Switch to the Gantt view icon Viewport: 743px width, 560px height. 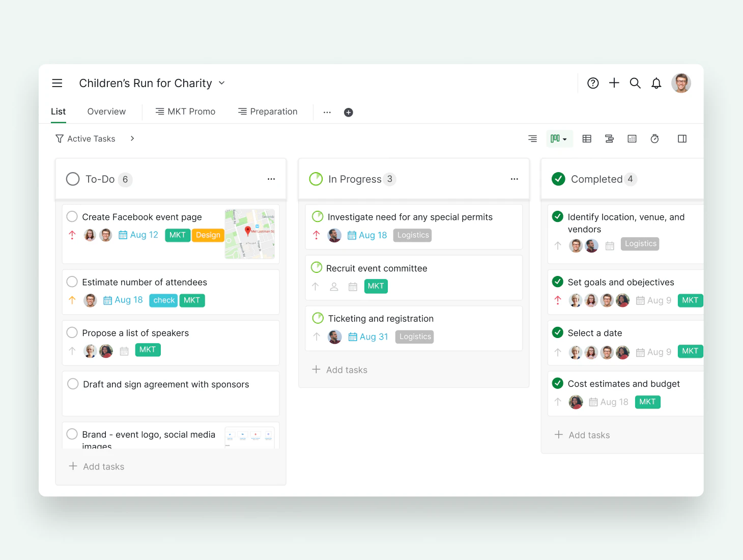tap(609, 138)
